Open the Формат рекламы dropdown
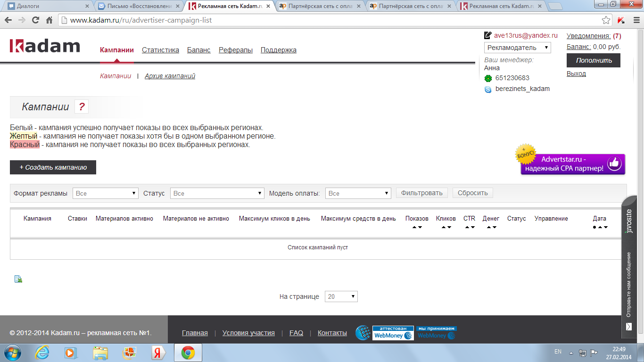 106,193
